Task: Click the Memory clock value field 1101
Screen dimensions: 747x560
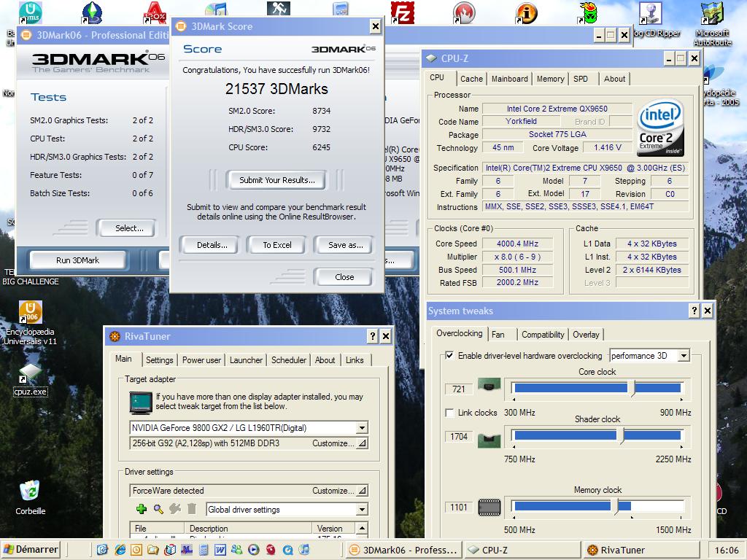Action: pos(459,507)
